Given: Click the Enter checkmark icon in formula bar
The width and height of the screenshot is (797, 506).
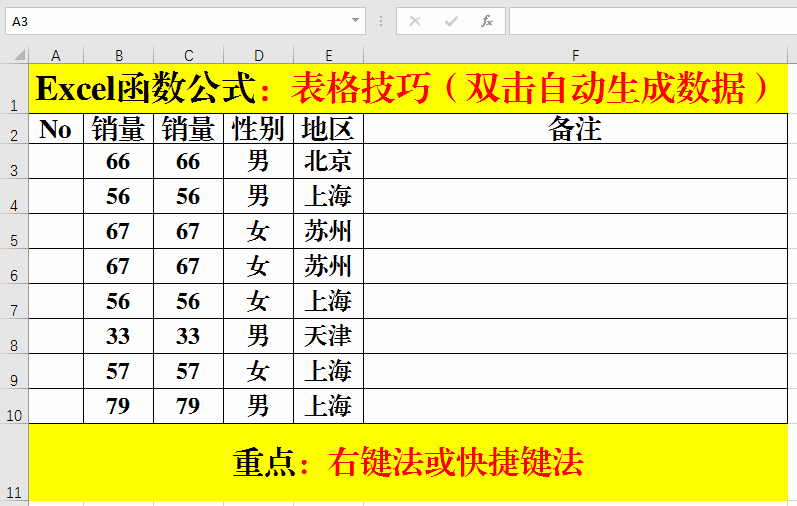Looking at the screenshot, I should (x=451, y=21).
